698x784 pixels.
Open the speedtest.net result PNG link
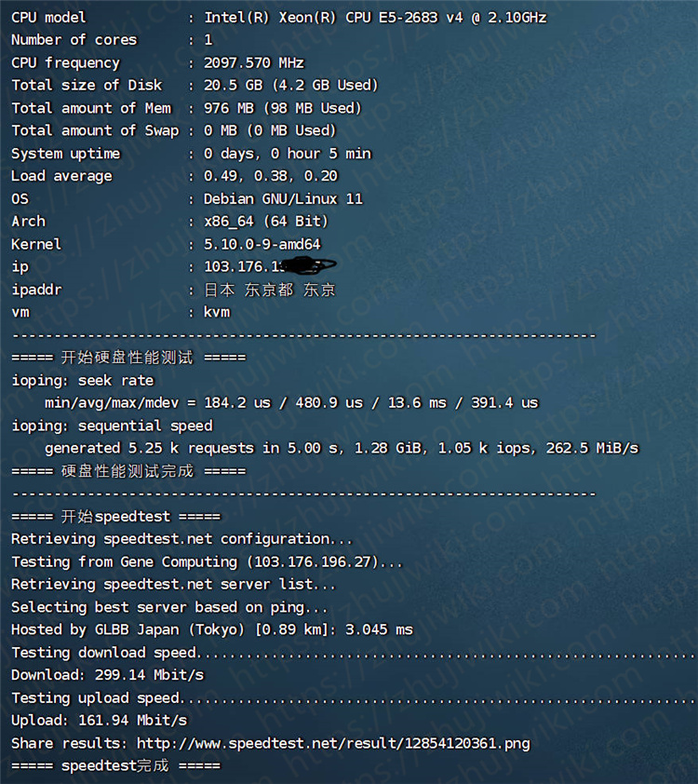click(333, 743)
